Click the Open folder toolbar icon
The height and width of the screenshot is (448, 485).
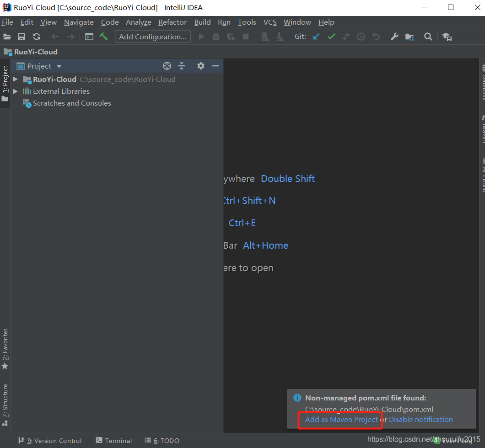coord(7,37)
